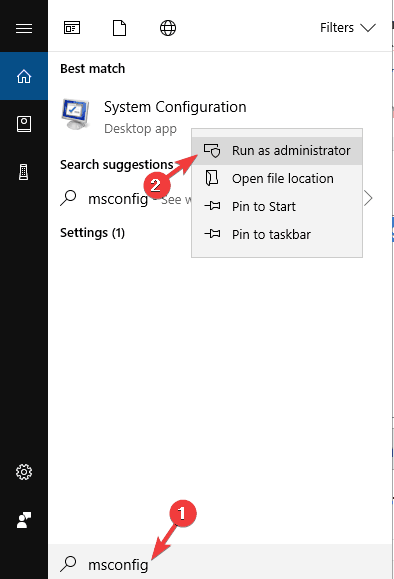Viewport: 394px width, 579px height.
Task: Open the hamburger menu in the sidebar
Action: [x=24, y=28]
